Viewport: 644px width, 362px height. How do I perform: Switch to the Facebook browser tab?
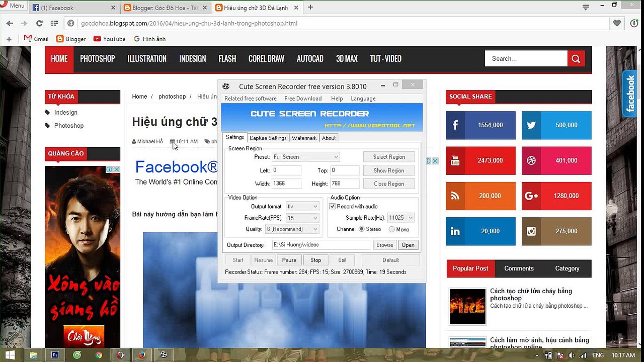pos(74,8)
